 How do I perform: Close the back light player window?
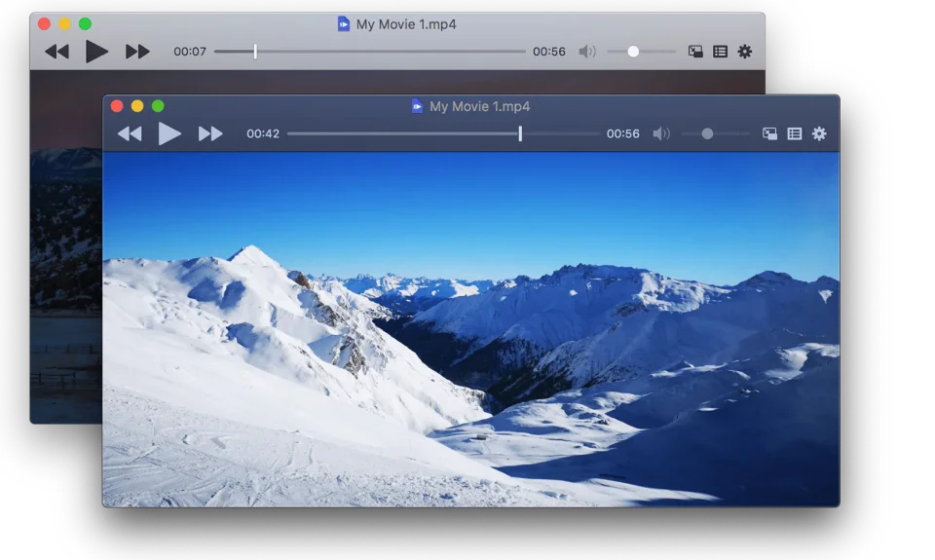tap(44, 23)
